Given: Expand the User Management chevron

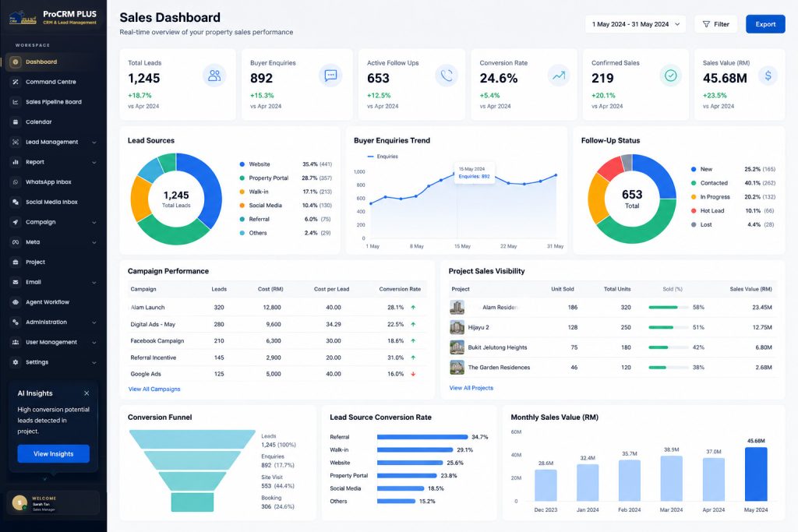Looking at the screenshot, I should (x=94, y=342).
